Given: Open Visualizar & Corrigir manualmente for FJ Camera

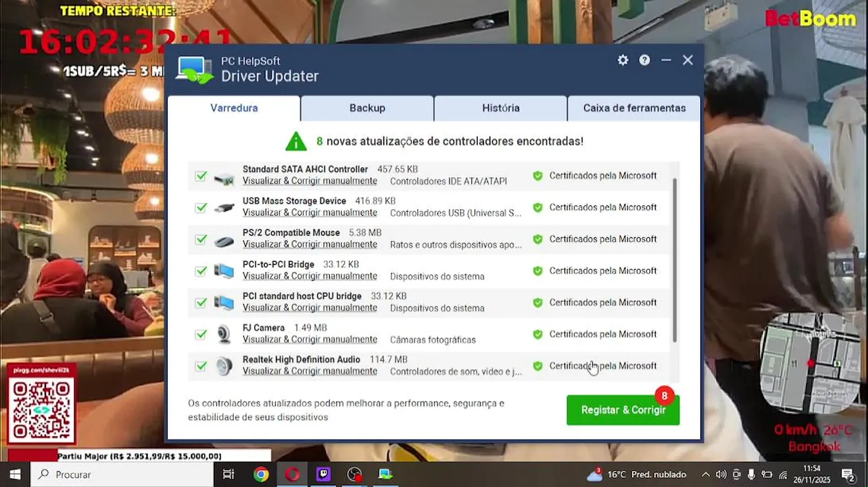Looking at the screenshot, I should pos(310,340).
